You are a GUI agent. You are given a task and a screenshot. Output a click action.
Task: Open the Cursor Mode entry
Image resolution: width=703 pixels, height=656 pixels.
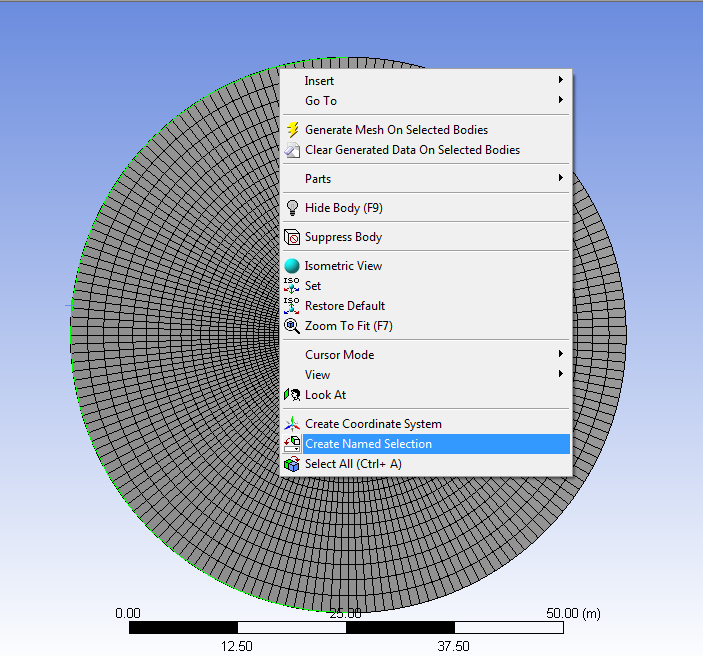point(426,355)
